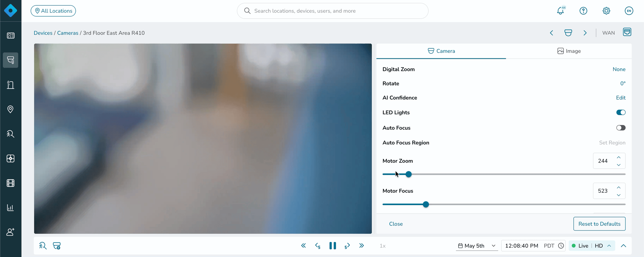Open the add user sidebar icon

pos(11,232)
